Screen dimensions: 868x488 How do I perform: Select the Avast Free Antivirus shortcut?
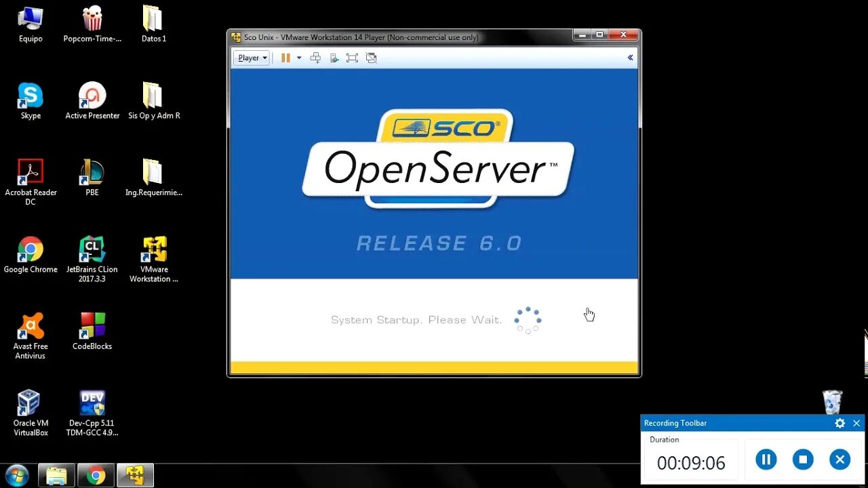point(31,336)
